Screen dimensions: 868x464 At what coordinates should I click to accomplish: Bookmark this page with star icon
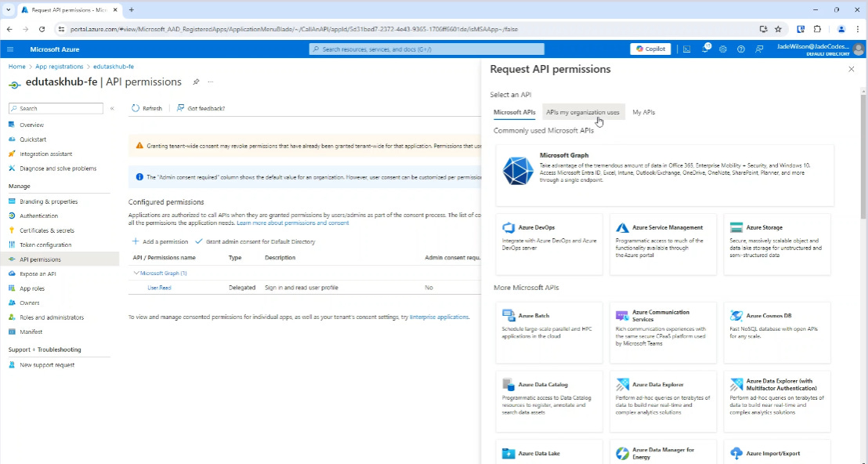coord(778,29)
